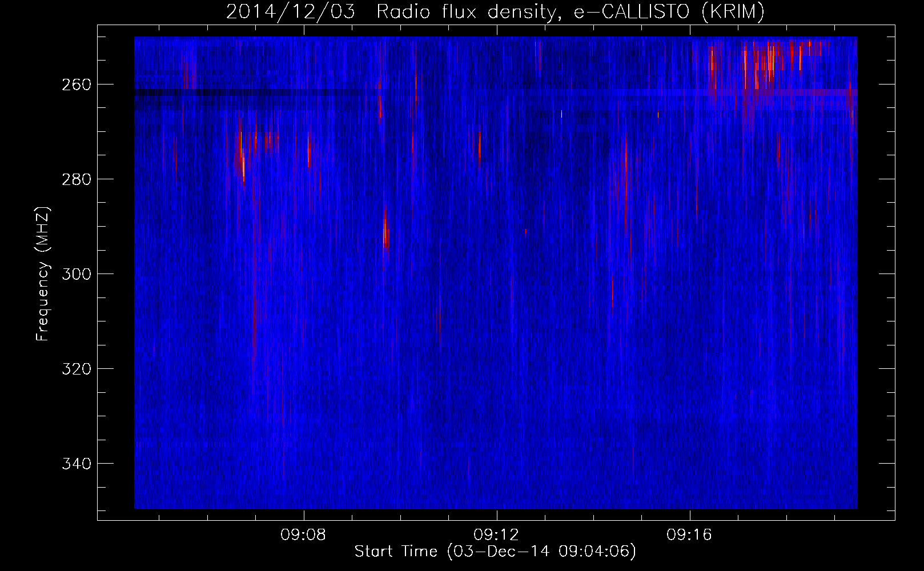Click the plot title "2014/12/03 Radio flux density, e-CALLISTO (KRIM)"

pos(495,11)
